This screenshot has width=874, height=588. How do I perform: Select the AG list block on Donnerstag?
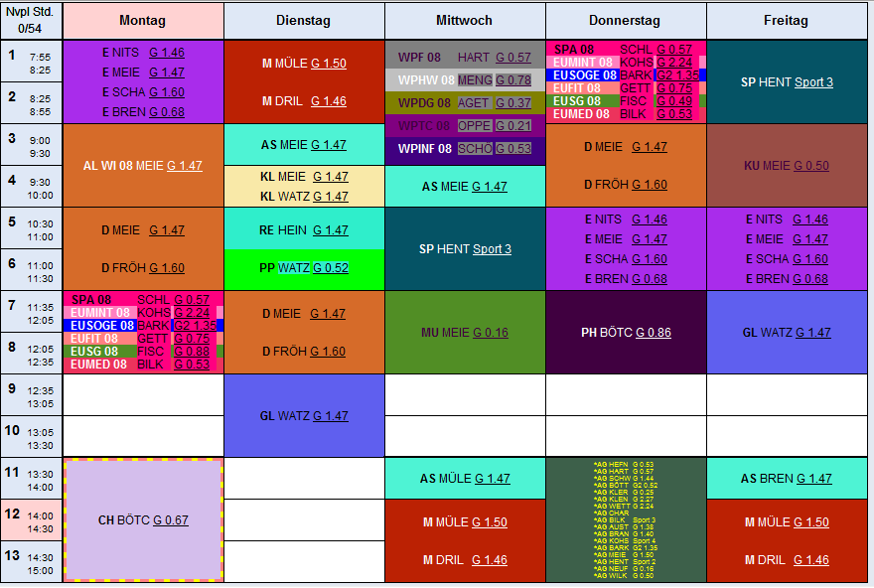(626, 519)
